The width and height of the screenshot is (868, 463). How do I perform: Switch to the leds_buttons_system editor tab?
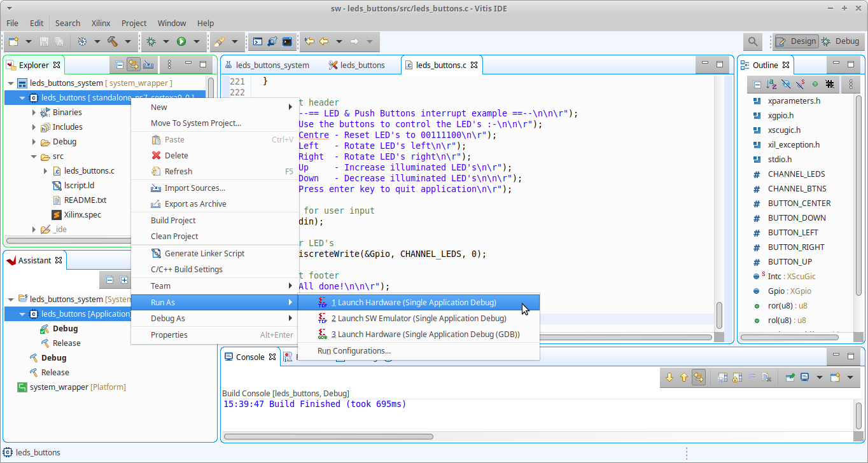click(x=272, y=65)
